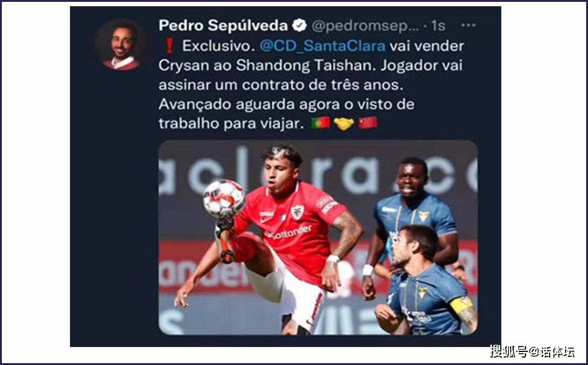Click the 1s tweet timestamp
Screen dimensions: 588x365
(x=438, y=26)
